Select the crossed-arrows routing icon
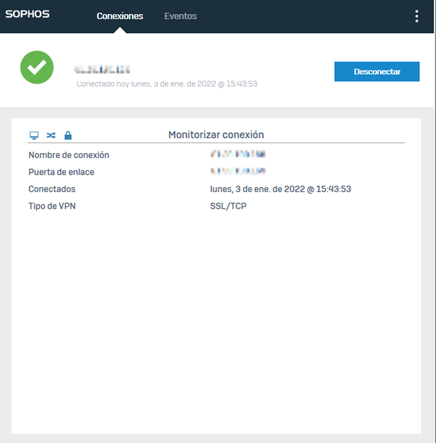The width and height of the screenshot is (436, 443). point(51,135)
